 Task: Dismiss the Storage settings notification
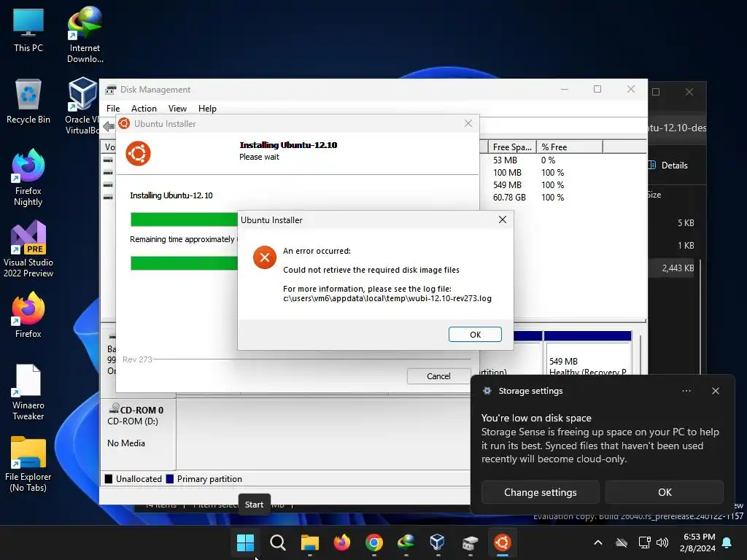(715, 391)
